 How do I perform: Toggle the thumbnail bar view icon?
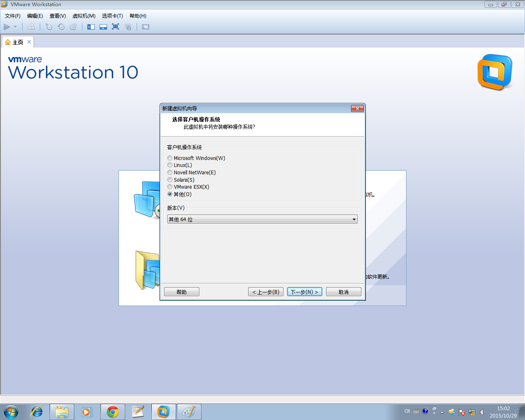pyautogui.click(x=103, y=27)
